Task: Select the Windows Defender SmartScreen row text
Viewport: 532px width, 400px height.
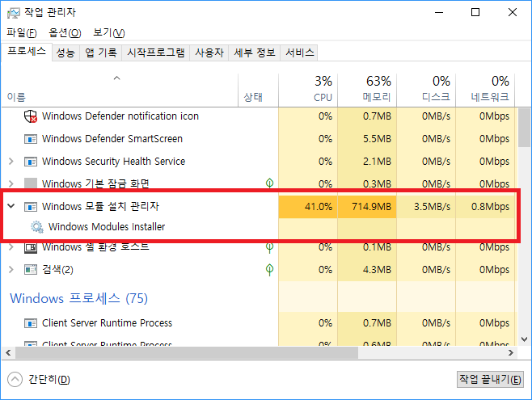Action: coord(112,139)
